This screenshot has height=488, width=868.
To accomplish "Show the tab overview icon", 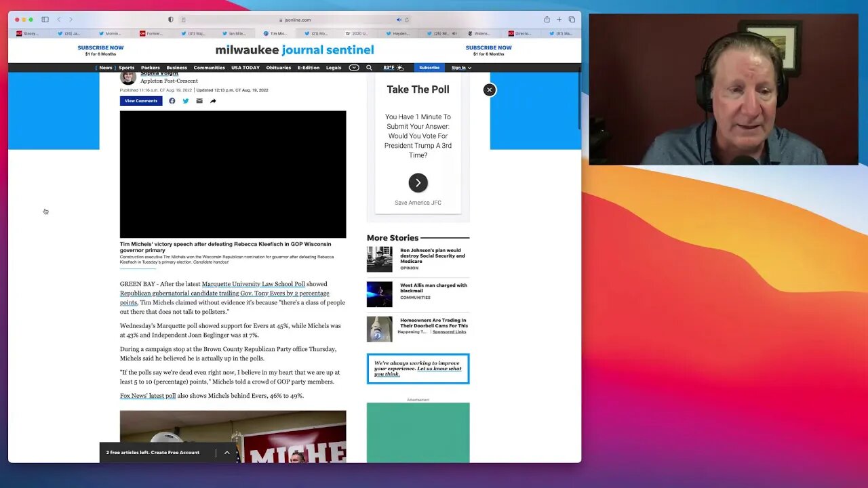I will [x=572, y=20].
